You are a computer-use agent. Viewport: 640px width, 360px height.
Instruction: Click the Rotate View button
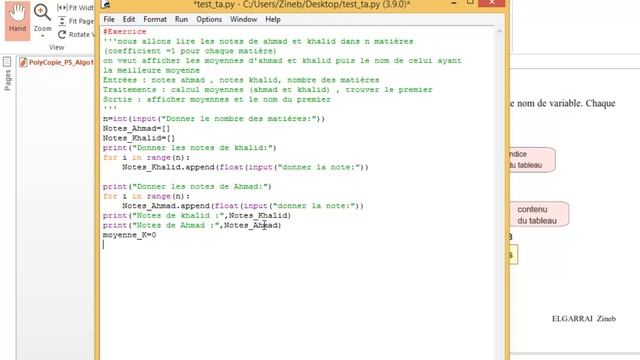pyautogui.click(x=76, y=35)
